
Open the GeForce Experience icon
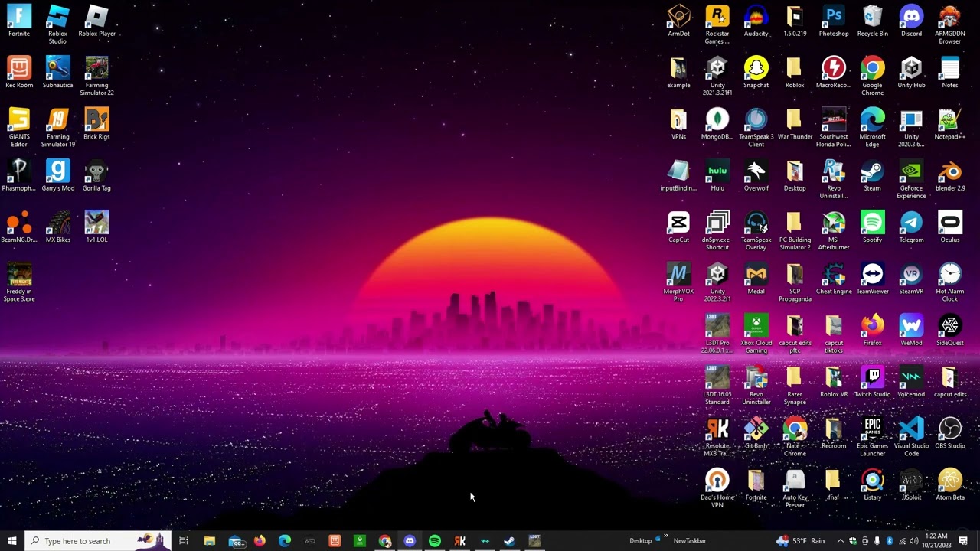click(911, 179)
